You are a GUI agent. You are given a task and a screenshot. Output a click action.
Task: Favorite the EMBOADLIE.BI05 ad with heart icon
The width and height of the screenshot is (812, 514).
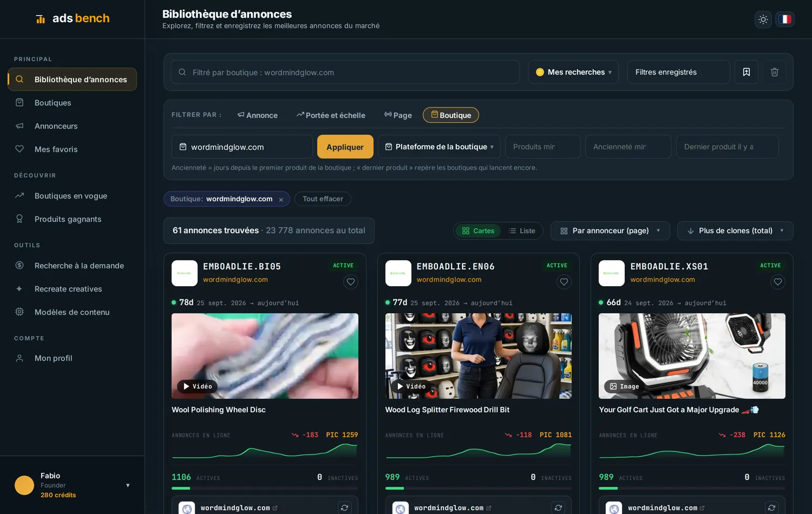tap(351, 282)
